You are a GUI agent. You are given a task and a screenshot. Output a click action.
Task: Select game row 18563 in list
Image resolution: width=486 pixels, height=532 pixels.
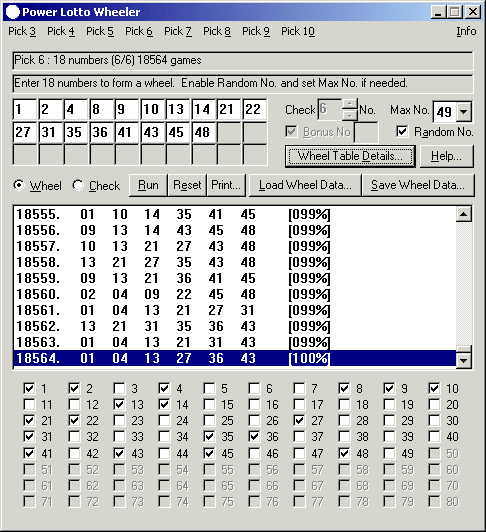click(235, 342)
